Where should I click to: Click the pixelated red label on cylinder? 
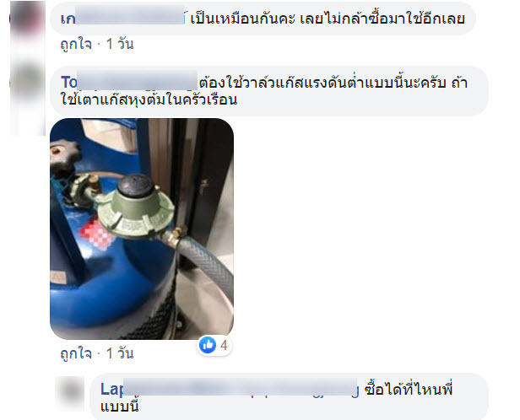point(97,235)
